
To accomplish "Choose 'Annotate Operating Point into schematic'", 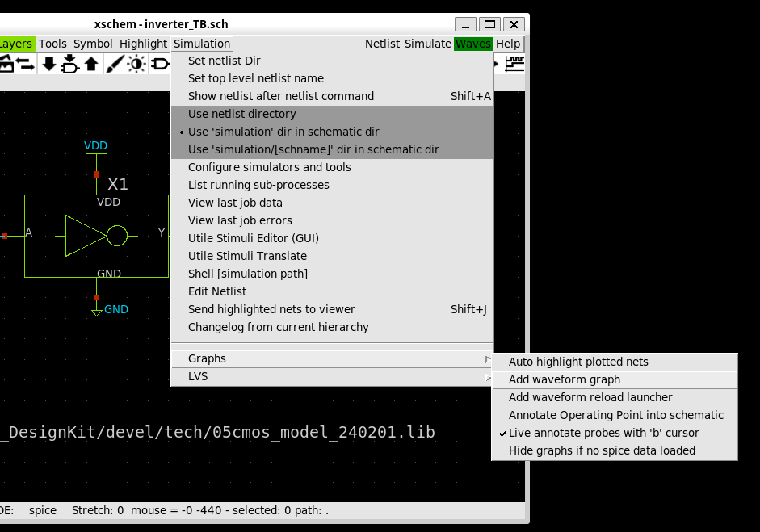I will tap(615, 415).
